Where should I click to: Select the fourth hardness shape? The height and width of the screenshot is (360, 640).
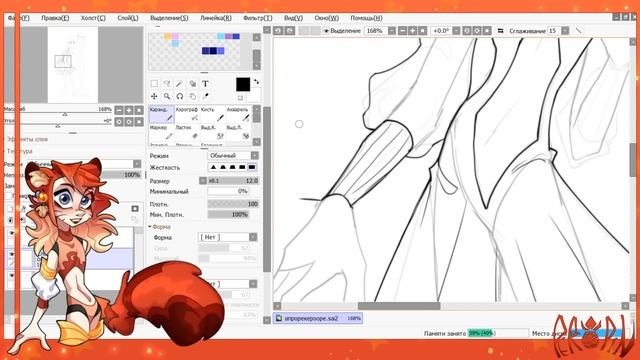pyautogui.click(x=242, y=167)
